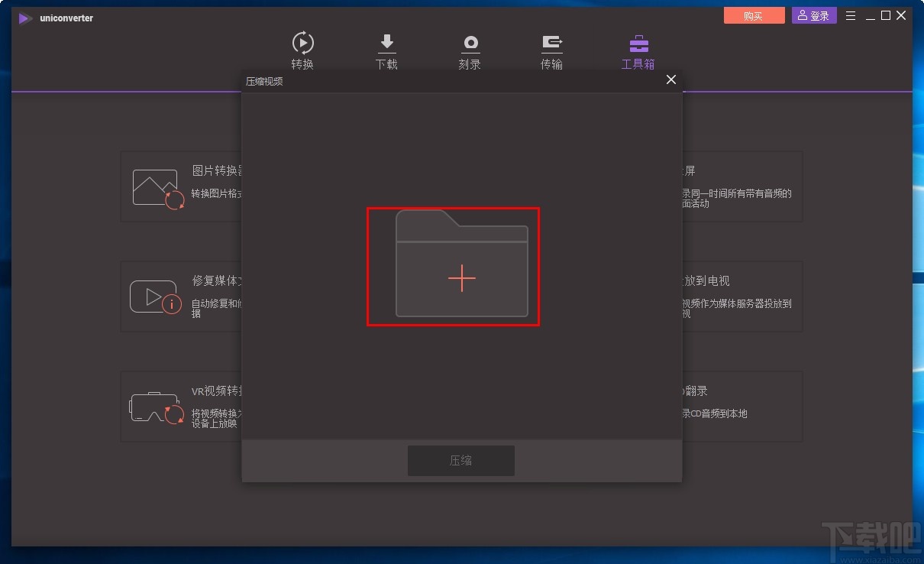The image size is (924, 564).
Task: Open the 工具箱 (Toolbox) panel
Action: point(638,50)
